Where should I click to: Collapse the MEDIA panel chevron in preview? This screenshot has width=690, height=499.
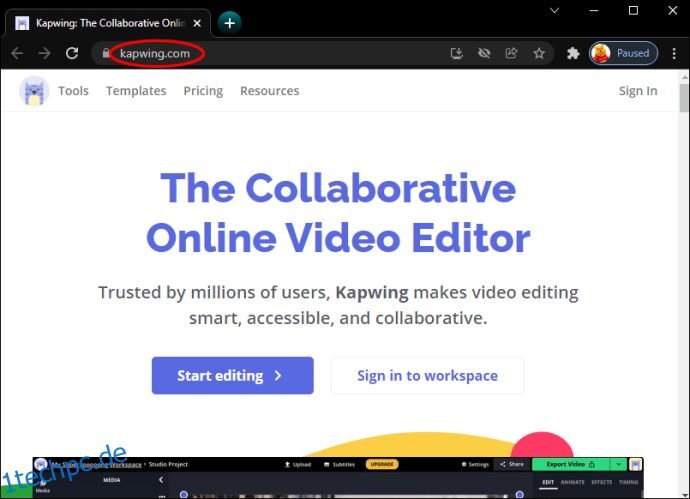[x=161, y=480]
